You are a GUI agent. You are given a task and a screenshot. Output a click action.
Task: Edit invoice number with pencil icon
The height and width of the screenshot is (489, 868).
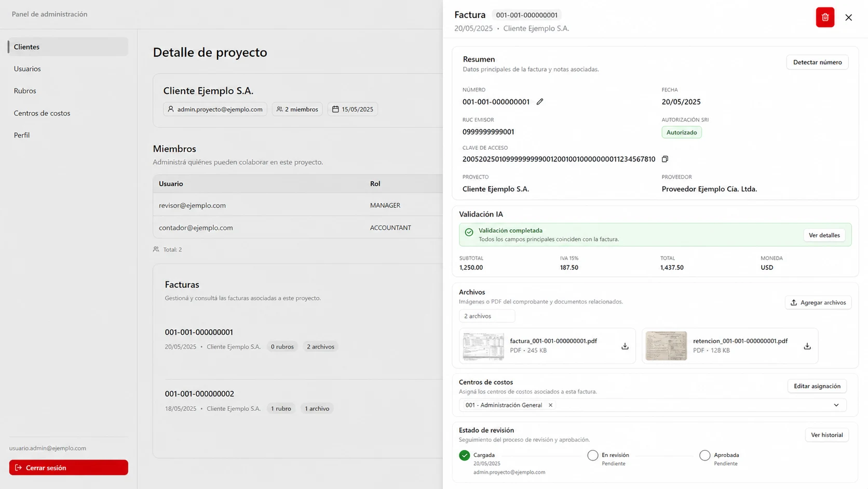(x=540, y=102)
